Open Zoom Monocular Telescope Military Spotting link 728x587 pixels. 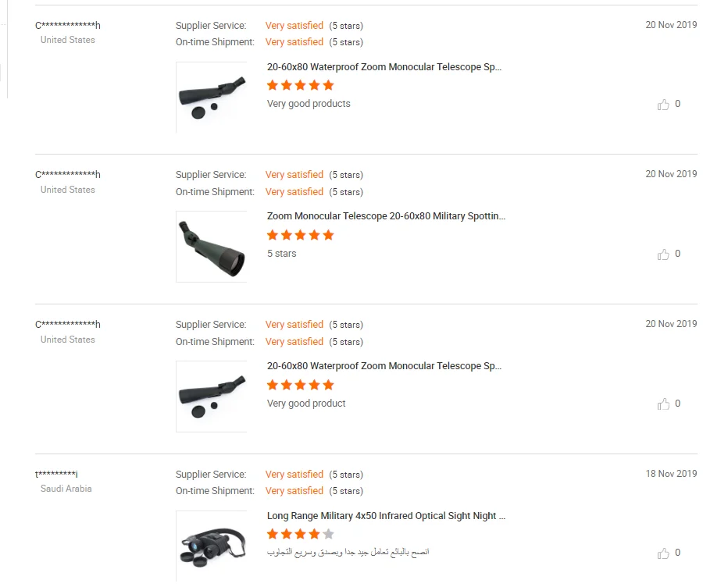coord(386,216)
